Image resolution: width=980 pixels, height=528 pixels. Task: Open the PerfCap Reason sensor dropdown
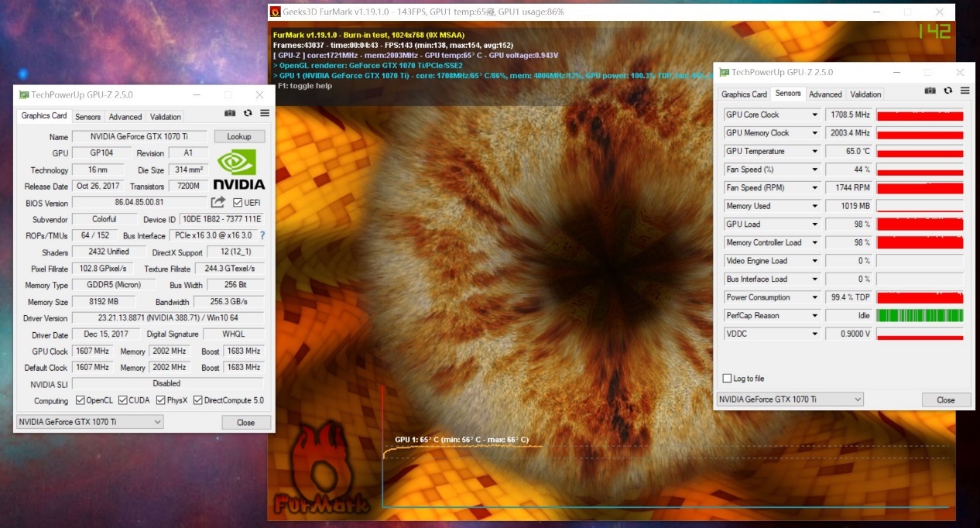814,315
